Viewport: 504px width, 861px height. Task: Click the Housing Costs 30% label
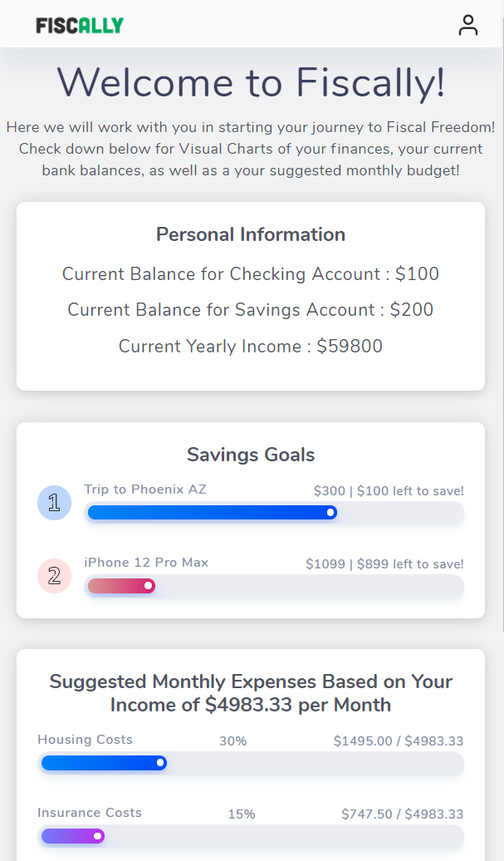point(233,740)
